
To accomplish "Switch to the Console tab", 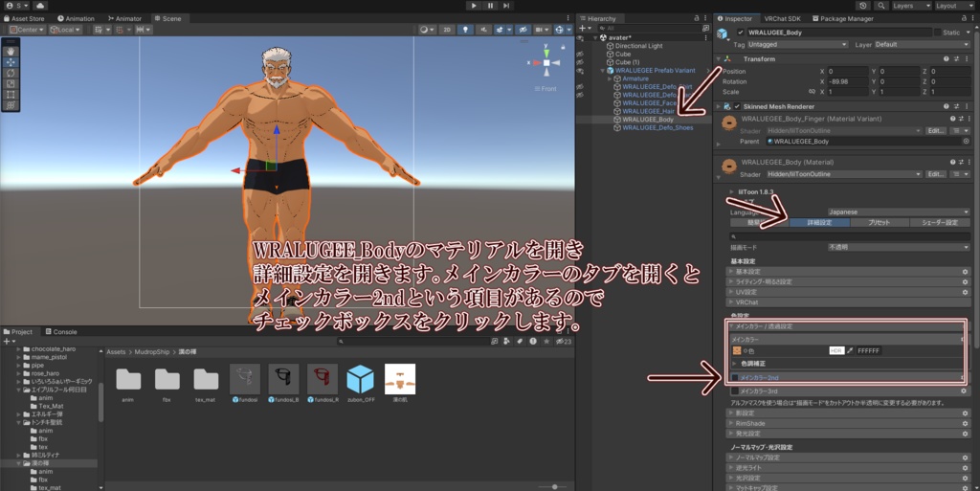I will [60, 332].
